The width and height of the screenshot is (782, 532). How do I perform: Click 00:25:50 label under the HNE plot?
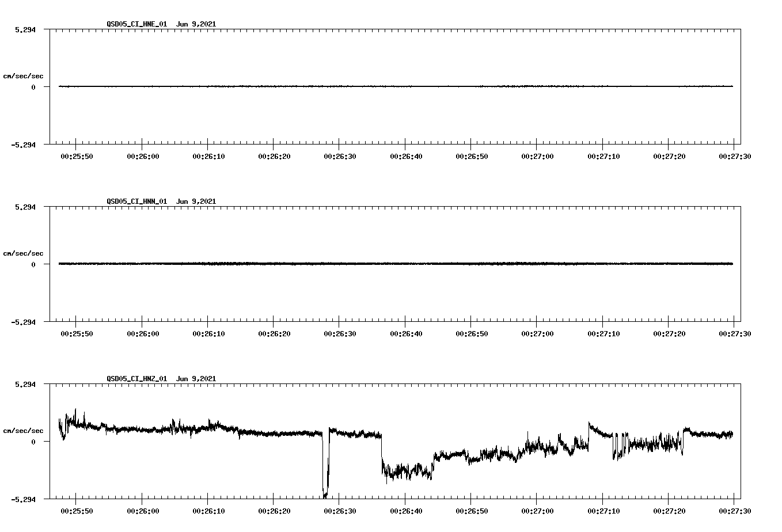tap(77, 157)
